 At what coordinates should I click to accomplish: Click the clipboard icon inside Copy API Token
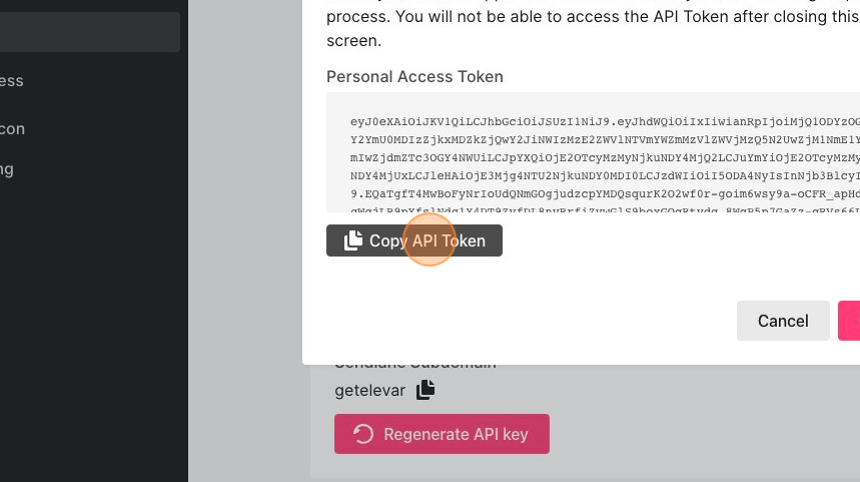(x=353, y=240)
